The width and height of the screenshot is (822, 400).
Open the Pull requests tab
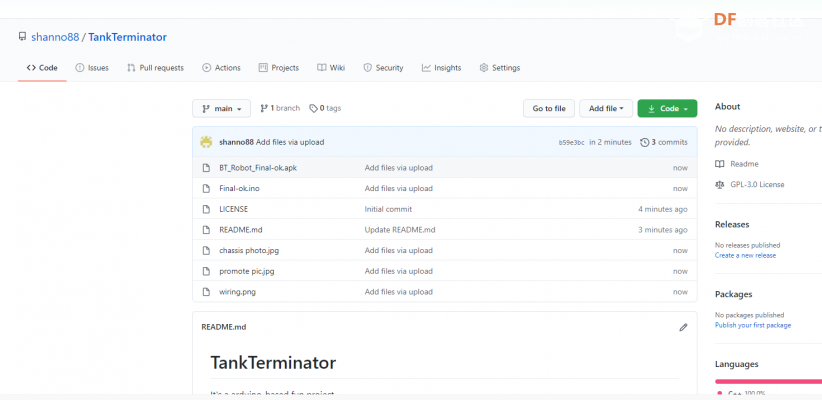pyautogui.click(x=155, y=68)
